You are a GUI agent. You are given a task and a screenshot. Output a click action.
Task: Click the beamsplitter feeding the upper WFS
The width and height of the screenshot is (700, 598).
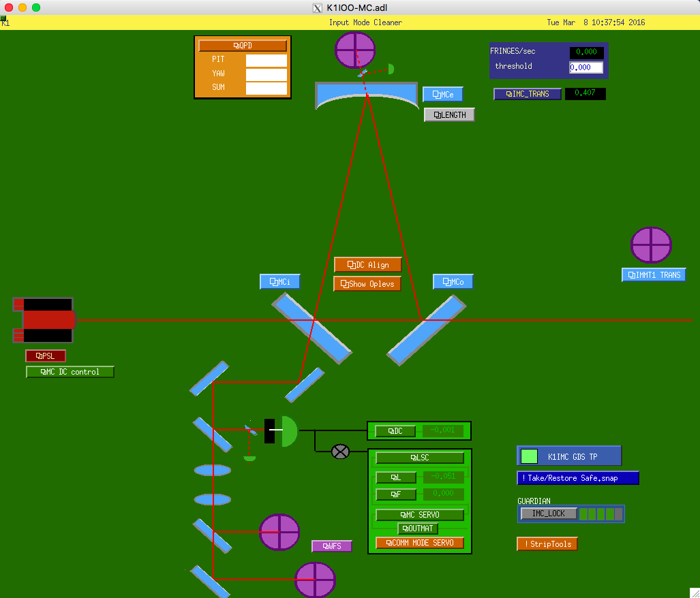[x=213, y=535]
